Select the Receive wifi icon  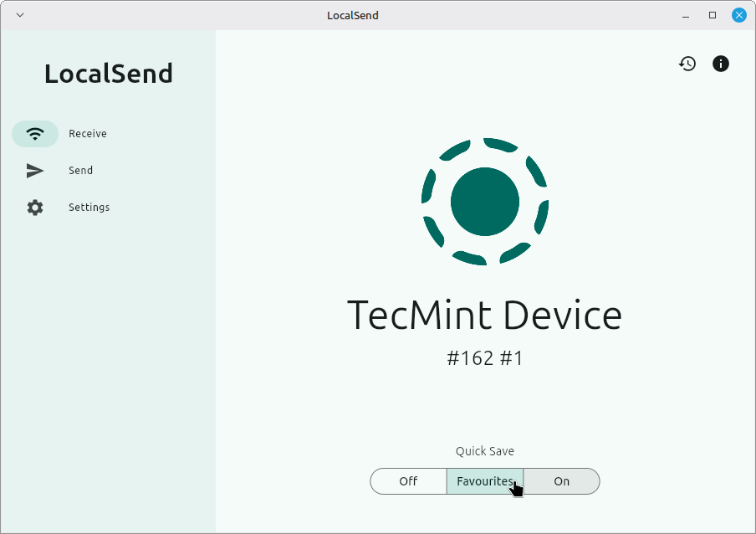click(x=35, y=133)
